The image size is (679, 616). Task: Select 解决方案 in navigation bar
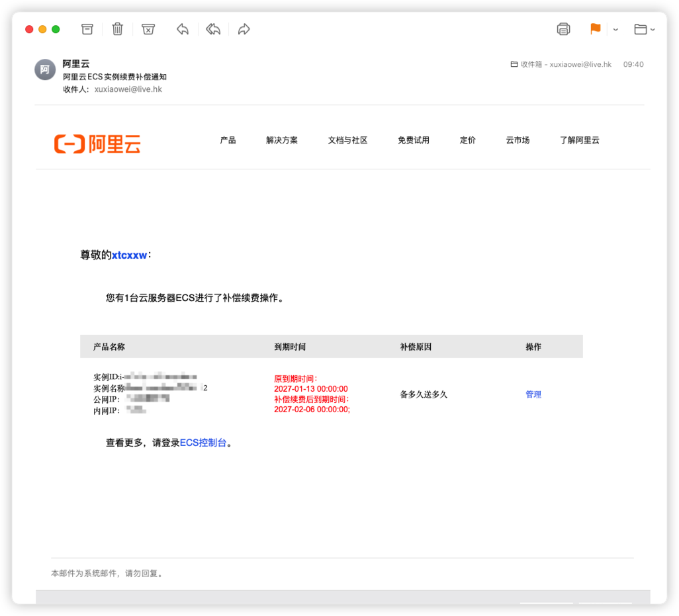coord(282,140)
